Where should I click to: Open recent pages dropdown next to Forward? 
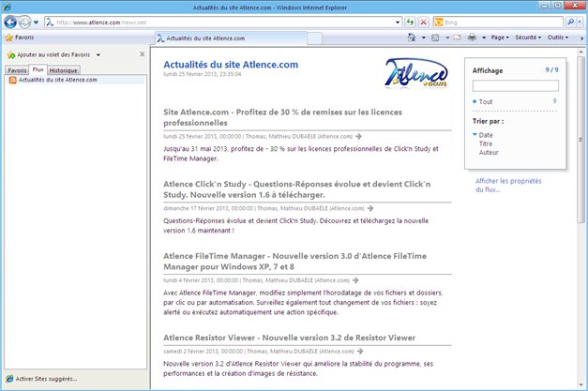point(36,23)
